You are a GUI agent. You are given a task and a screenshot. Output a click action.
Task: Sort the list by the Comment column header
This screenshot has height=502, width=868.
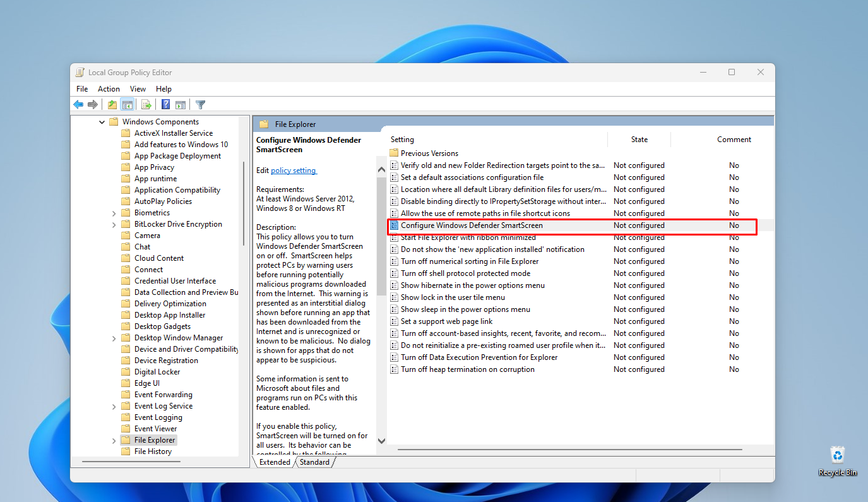click(734, 140)
